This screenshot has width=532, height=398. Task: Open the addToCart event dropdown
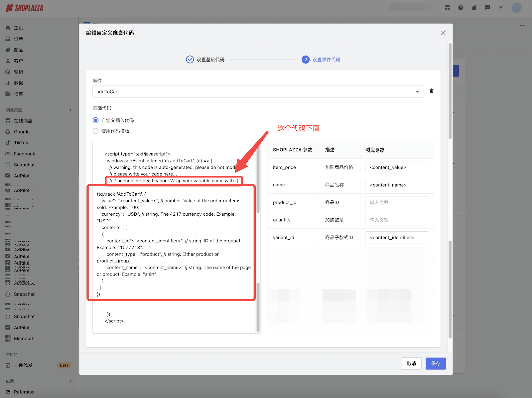(258, 92)
